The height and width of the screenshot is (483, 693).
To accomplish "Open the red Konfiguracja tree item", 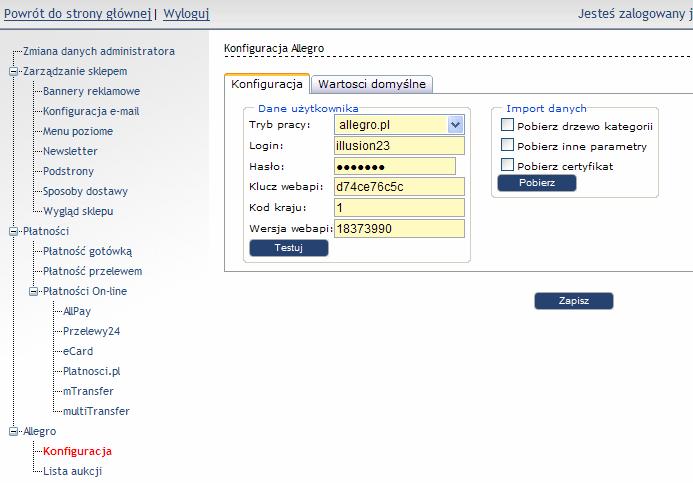I will (77, 451).
